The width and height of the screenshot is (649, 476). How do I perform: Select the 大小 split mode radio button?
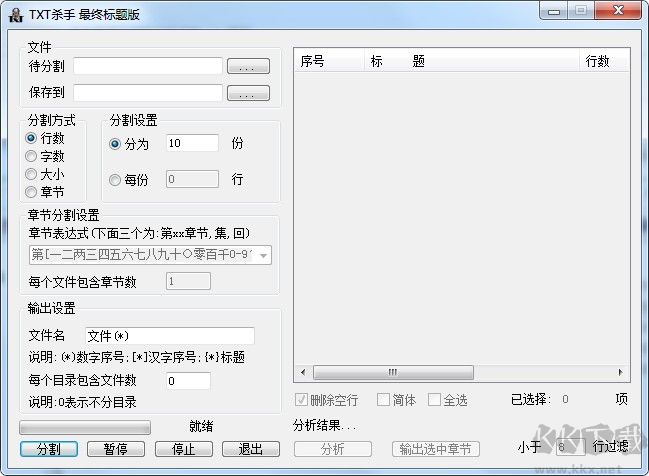(31, 174)
